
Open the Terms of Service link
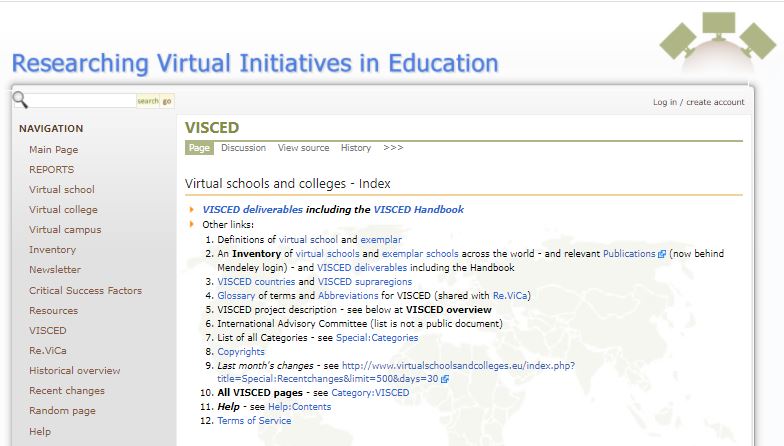(x=254, y=421)
